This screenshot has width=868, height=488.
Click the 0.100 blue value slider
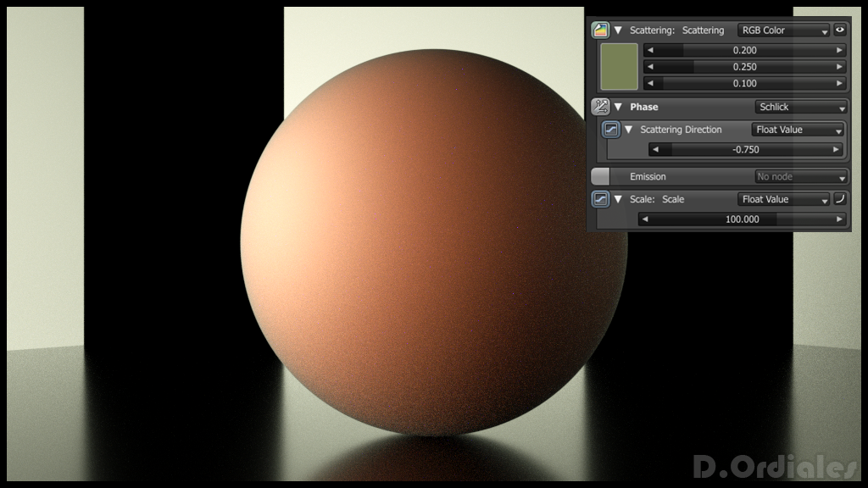744,84
